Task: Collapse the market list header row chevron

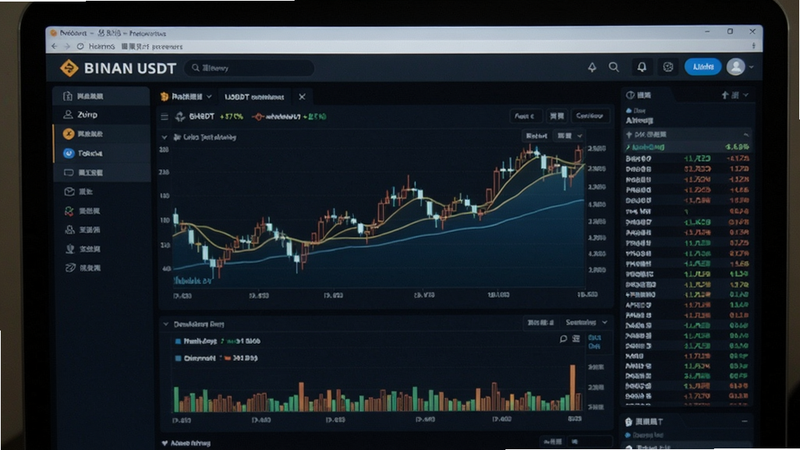Action: click(746, 135)
